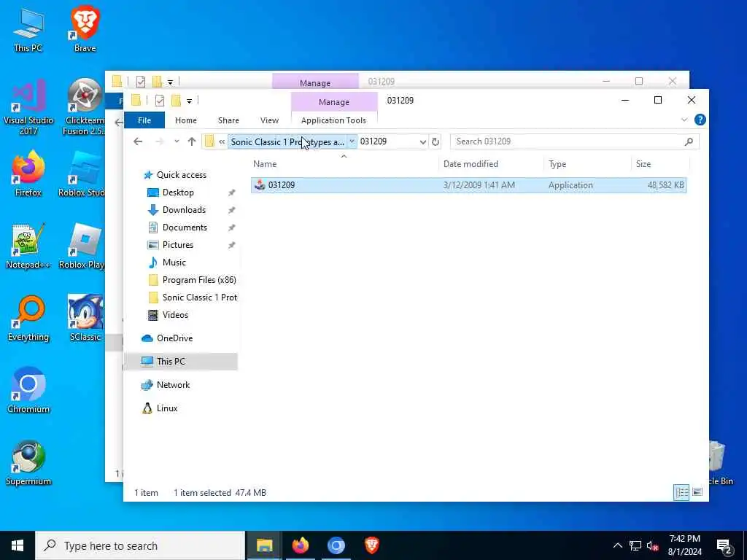This screenshot has height=560, width=747.
Task: Select Downloads in the navigation pane
Action: pos(184,210)
